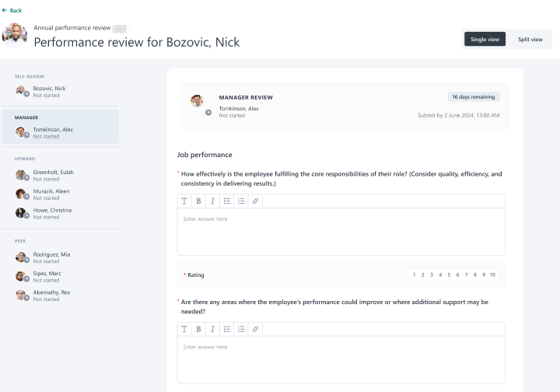Click the text style icon in first editor
The height and width of the screenshot is (392, 560).
tap(184, 201)
